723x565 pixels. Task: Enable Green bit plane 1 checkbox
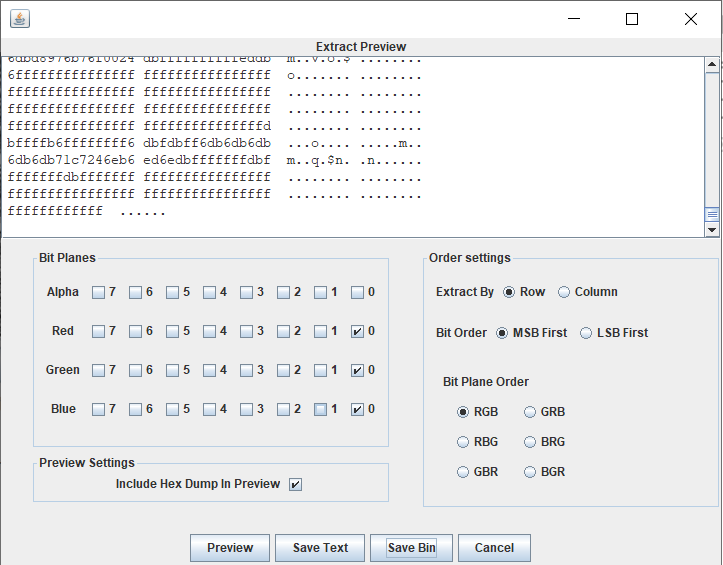coord(320,370)
